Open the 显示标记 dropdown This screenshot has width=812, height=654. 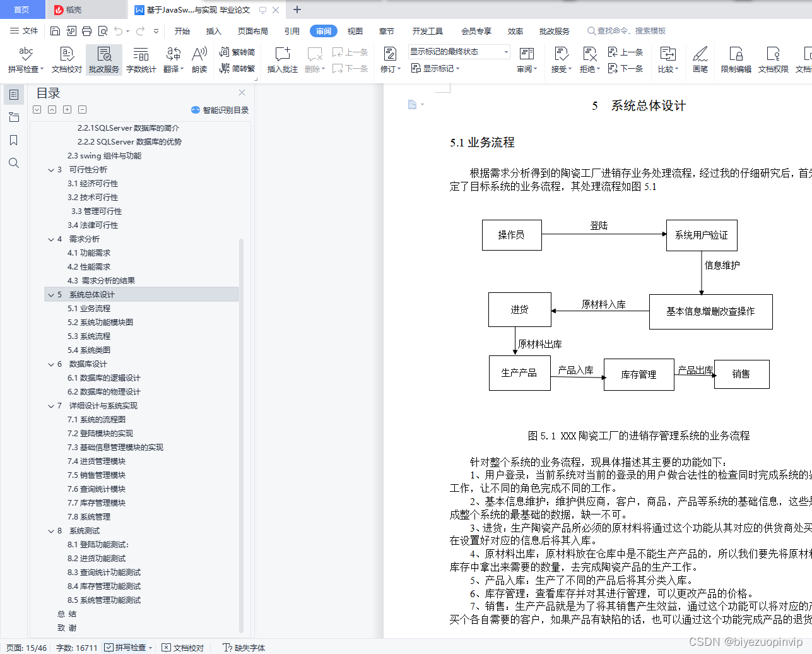point(435,68)
